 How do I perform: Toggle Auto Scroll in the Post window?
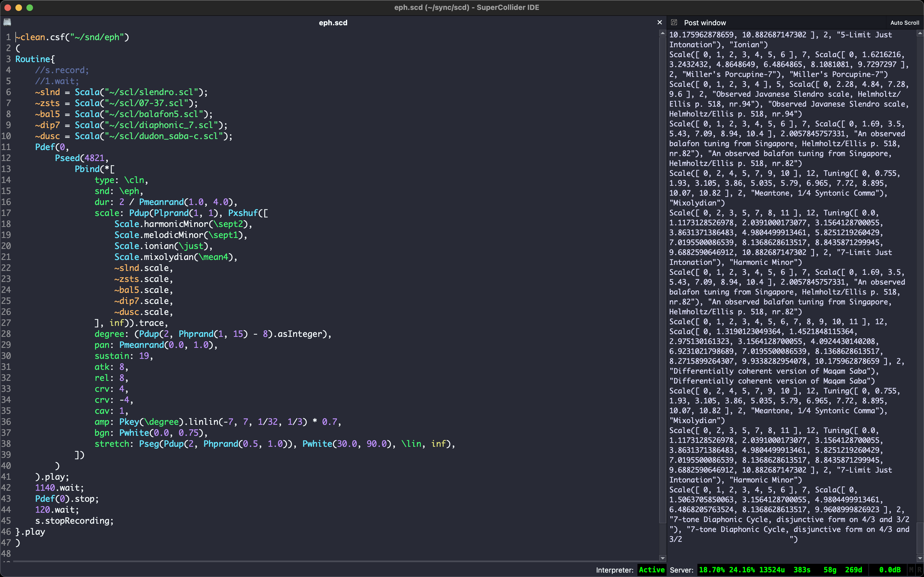click(904, 23)
